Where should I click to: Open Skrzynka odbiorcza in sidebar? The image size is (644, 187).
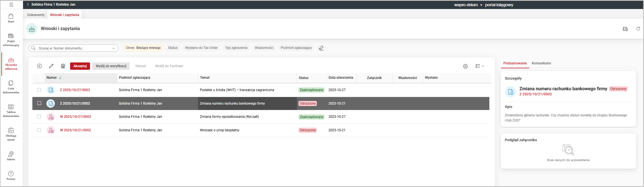11,63
